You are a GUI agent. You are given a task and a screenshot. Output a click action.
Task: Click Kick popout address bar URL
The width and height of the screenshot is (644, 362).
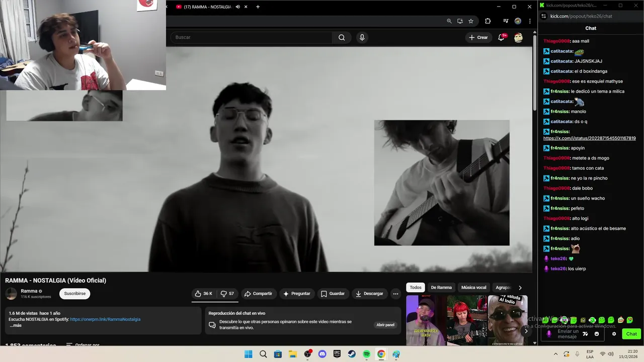click(x=581, y=16)
